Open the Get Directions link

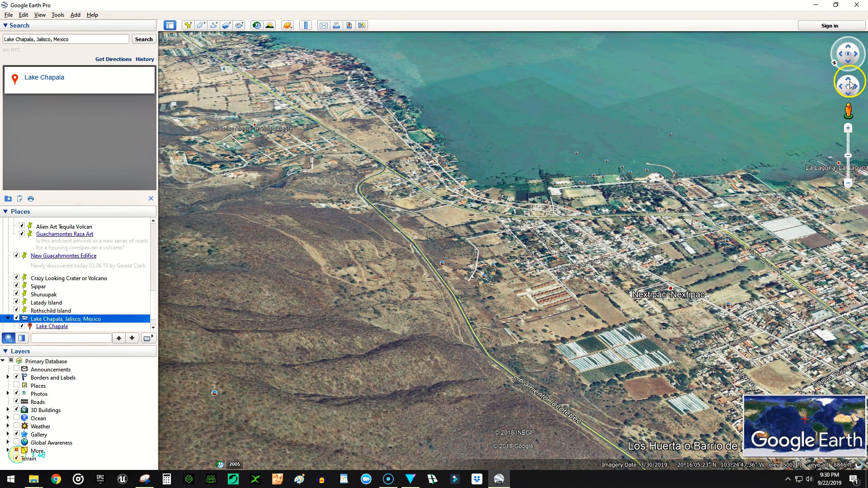click(x=113, y=59)
